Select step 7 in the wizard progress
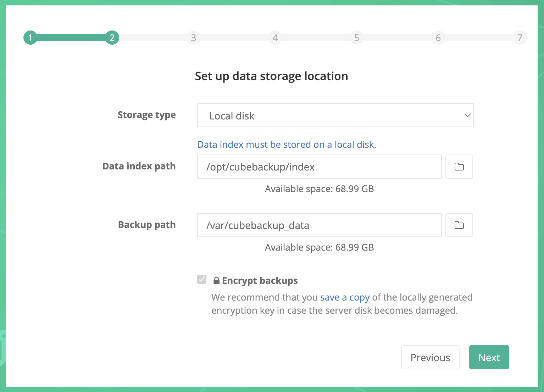 pos(520,37)
